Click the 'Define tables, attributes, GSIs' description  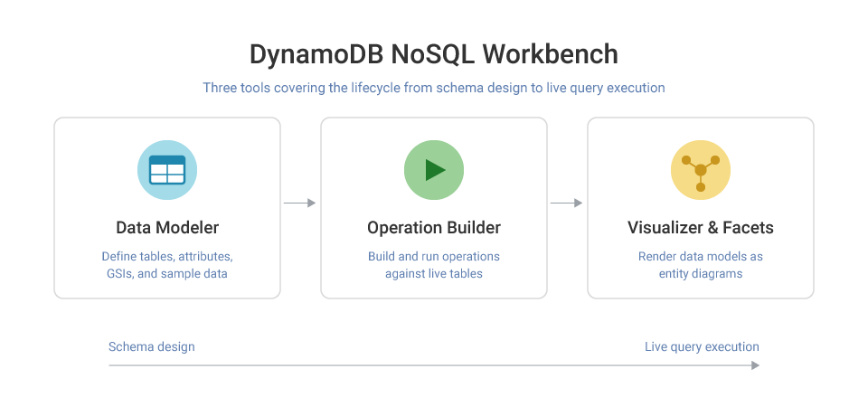(167, 265)
